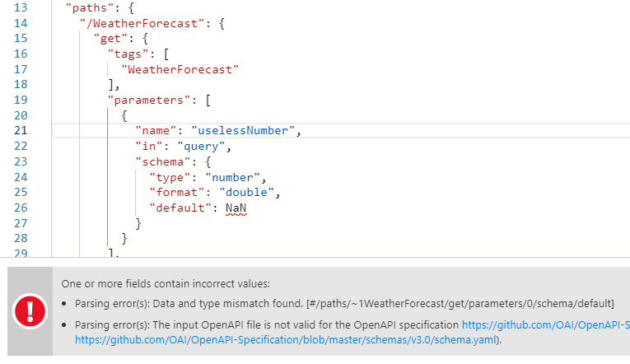Click the "number" type value
Image resolution: width=630 pixels, height=364 pixels.
pyautogui.click(x=232, y=178)
